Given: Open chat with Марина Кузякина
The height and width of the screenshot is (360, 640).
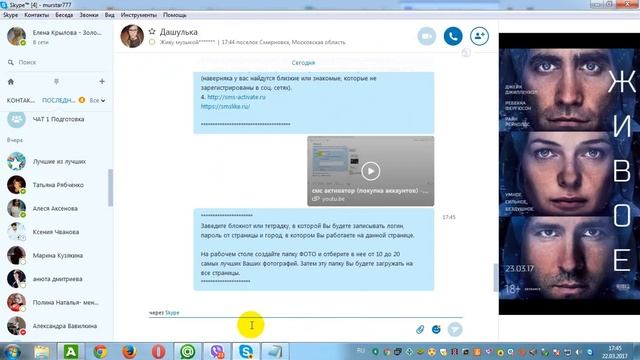Looking at the screenshot, I should [x=56, y=256].
